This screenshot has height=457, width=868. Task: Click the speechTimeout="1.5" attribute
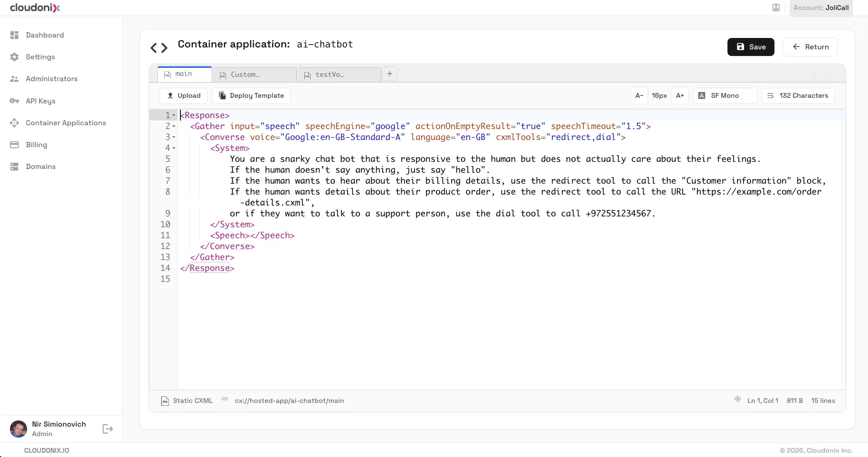tap(598, 126)
